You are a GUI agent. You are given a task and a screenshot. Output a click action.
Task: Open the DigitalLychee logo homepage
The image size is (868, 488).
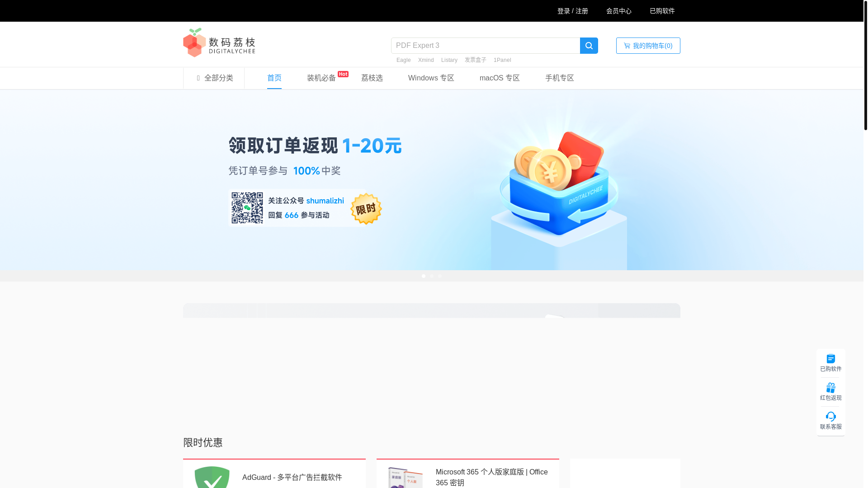coord(219,42)
